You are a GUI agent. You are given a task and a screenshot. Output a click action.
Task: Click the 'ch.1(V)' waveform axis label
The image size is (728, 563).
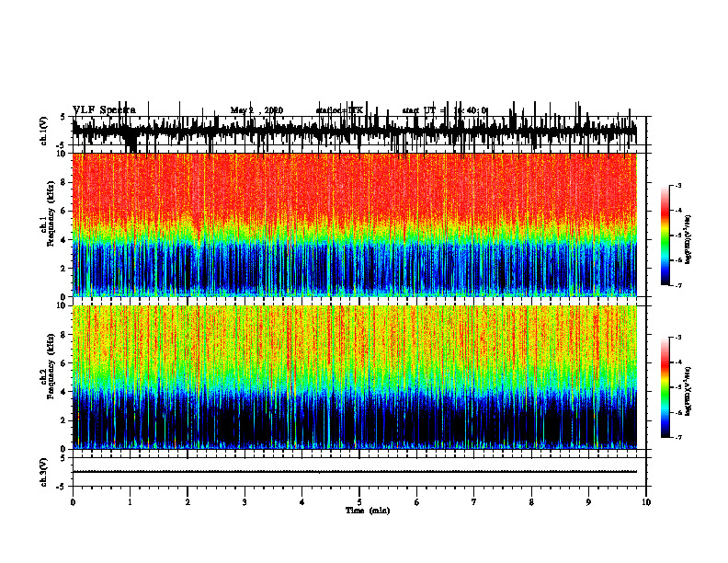(x=44, y=131)
